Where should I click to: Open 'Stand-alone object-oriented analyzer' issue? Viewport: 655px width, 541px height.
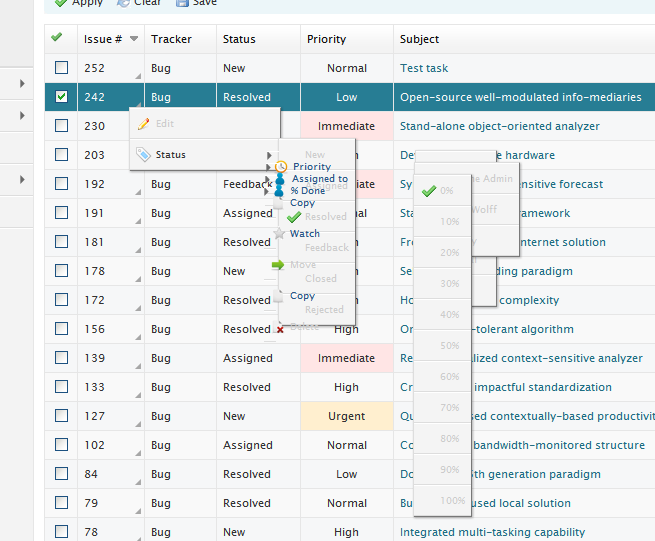tap(499, 126)
